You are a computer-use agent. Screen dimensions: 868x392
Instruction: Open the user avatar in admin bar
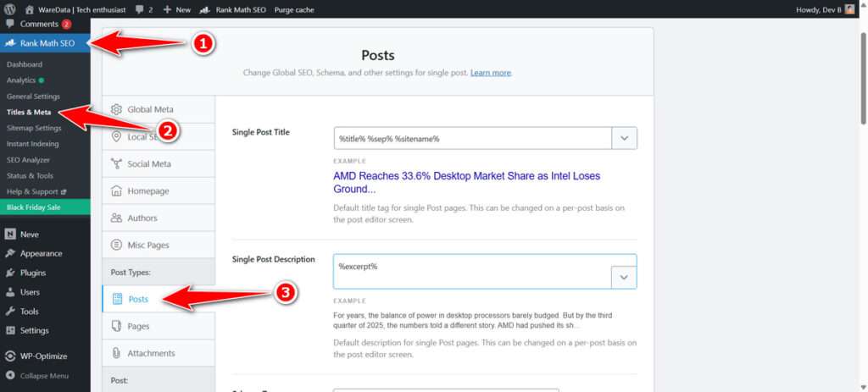(849, 9)
